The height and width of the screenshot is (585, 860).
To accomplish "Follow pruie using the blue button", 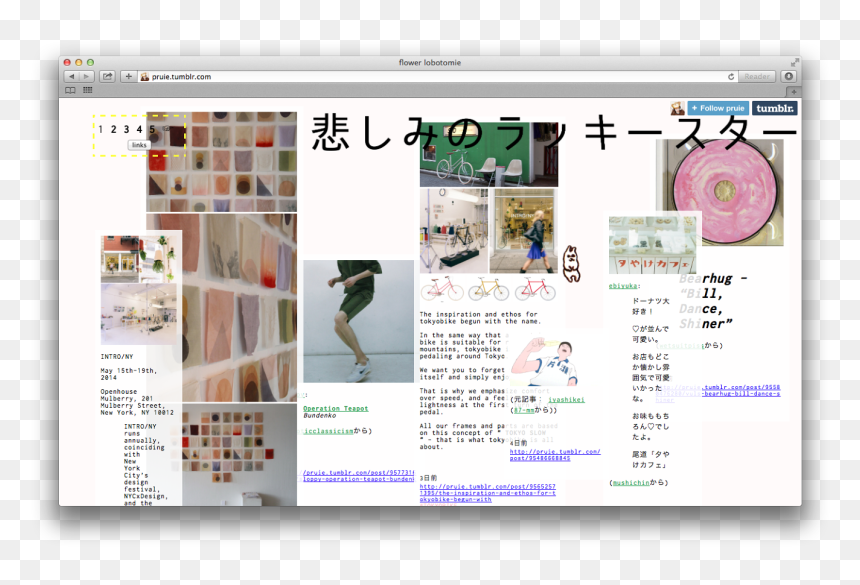I will (x=718, y=108).
